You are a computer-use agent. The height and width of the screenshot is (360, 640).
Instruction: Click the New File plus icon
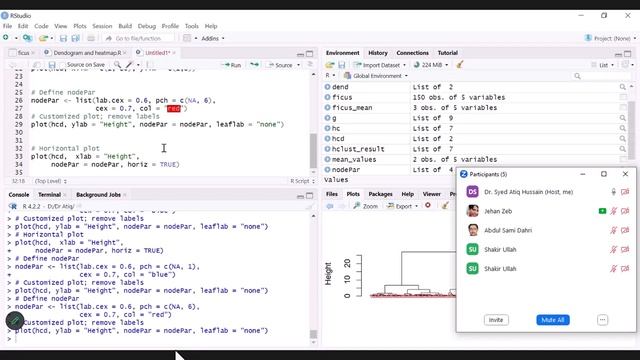point(6,38)
